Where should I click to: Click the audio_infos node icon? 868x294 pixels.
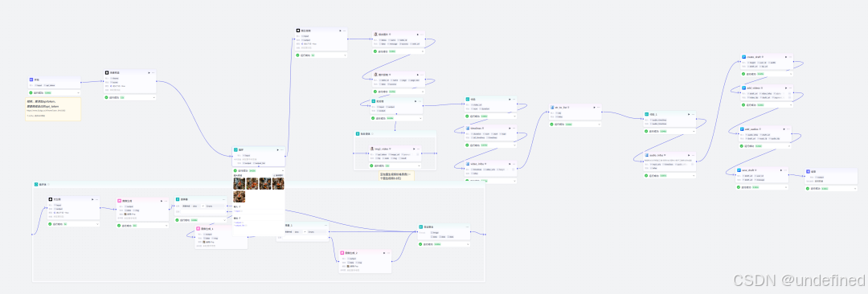(646, 155)
